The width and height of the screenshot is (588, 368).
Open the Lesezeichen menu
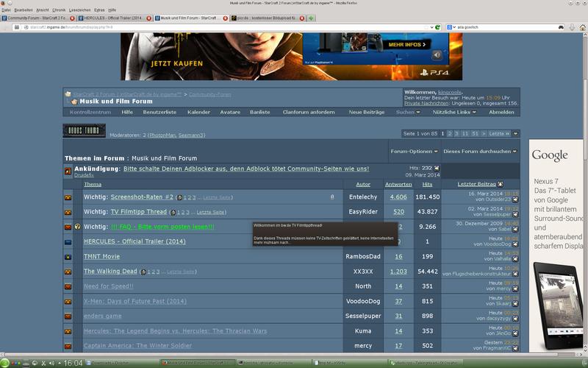coord(79,10)
